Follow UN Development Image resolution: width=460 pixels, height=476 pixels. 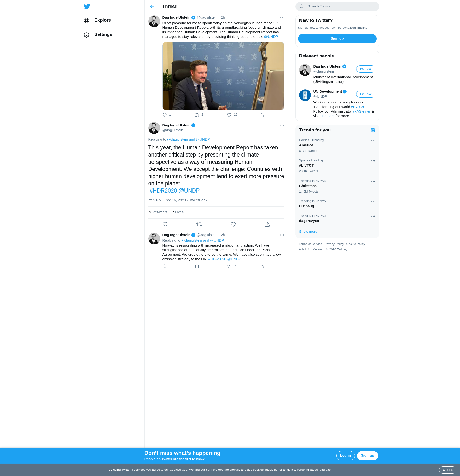click(365, 94)
